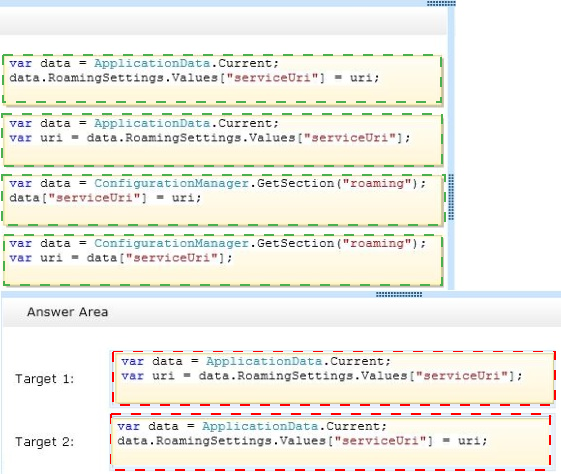Click the vertical splitter's dotted grip handle
Screen dimensions: 561x474
tap(451, 197)
